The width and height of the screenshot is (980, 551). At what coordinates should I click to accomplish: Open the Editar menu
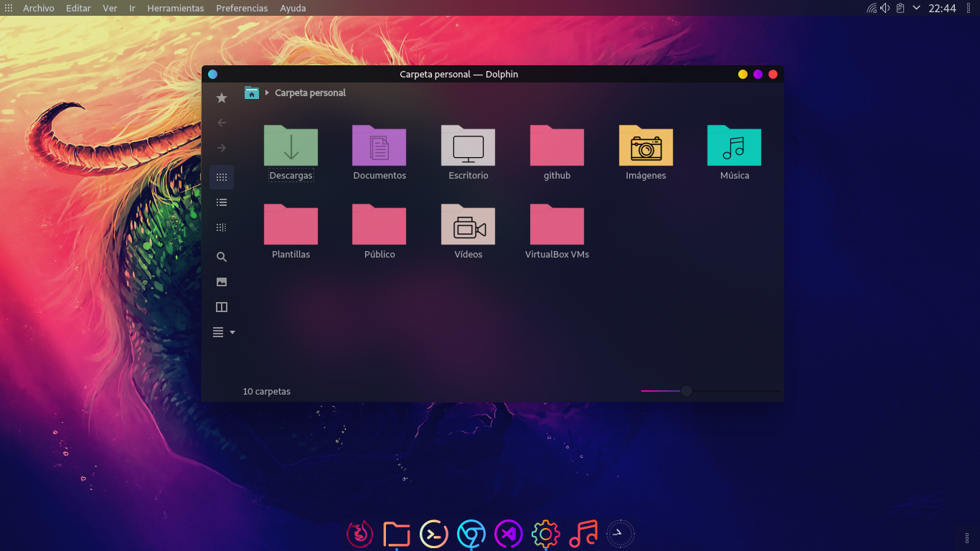[78, 8]
